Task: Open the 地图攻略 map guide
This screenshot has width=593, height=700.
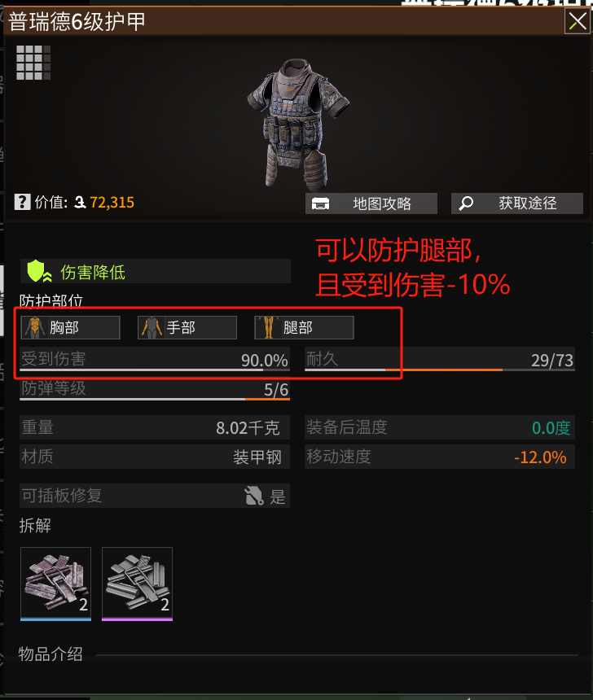Action: (371, 203)
